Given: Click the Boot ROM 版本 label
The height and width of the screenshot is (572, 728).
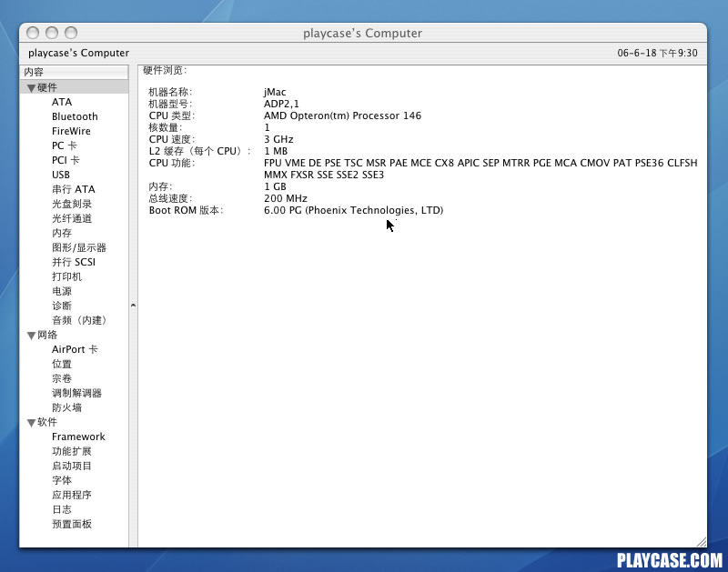Looking at the screenshot, I should tap(186, 210).
